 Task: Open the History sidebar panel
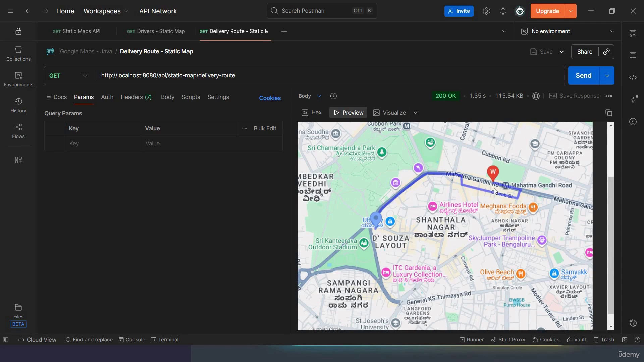pyautogui.click(x=18, y=105)
